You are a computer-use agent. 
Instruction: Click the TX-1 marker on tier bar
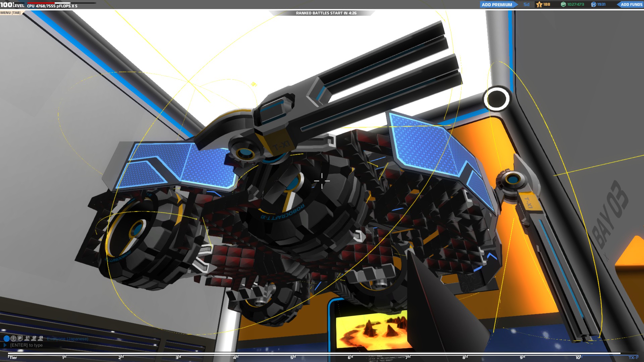[x=633, y=357]
